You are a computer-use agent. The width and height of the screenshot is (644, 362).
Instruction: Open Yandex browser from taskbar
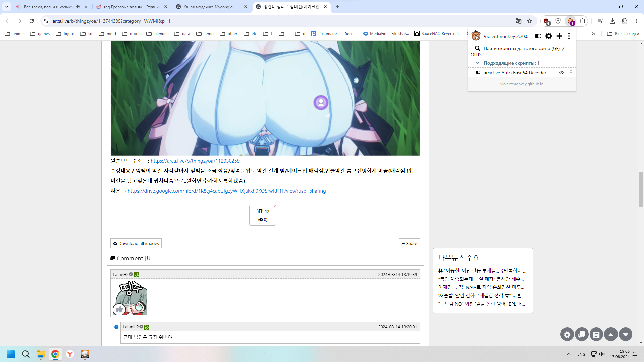[70, 354]
